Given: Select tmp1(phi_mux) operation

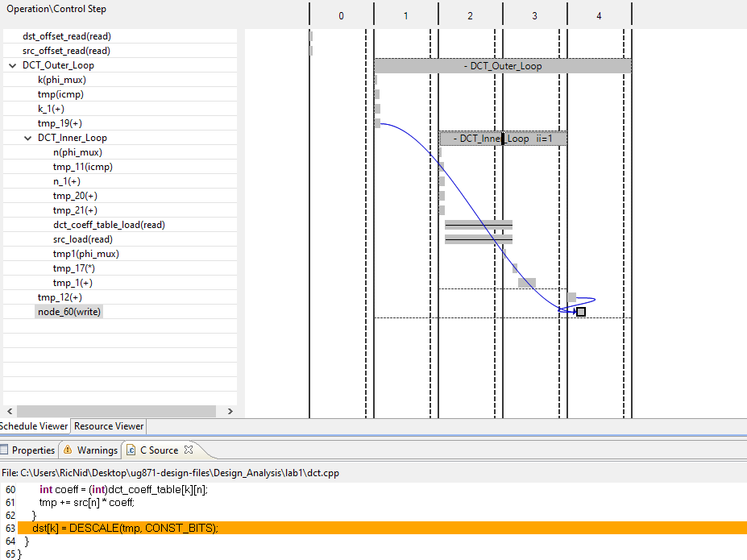Looking at the screenshot, I should pos(86,254).
